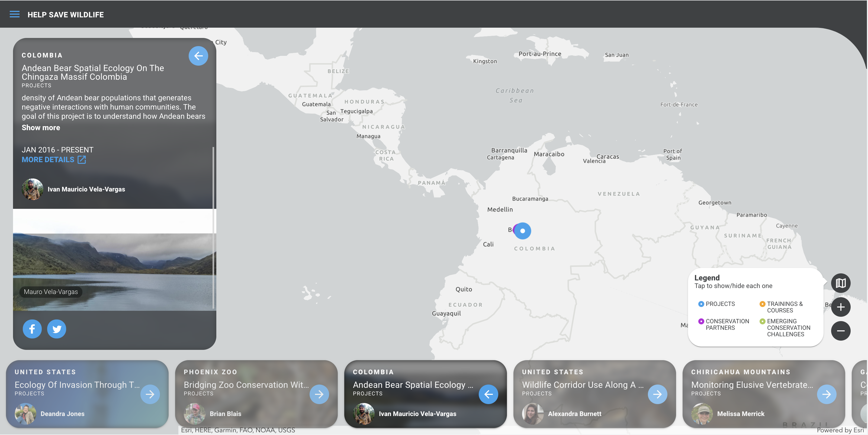Share project on Twitter
The height and width of the screenshot is (435, 868).
point(57,329)
